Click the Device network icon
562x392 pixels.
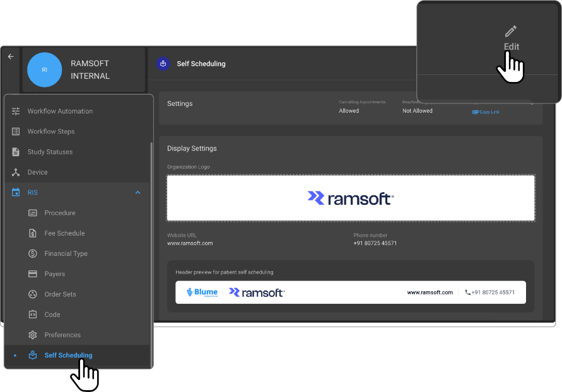(x=16, y=172)
